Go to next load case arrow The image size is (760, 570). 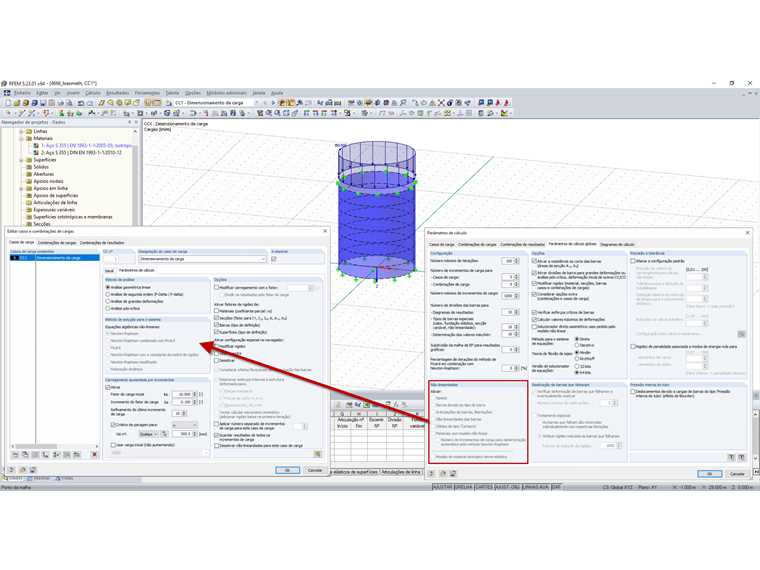point(273,103)
